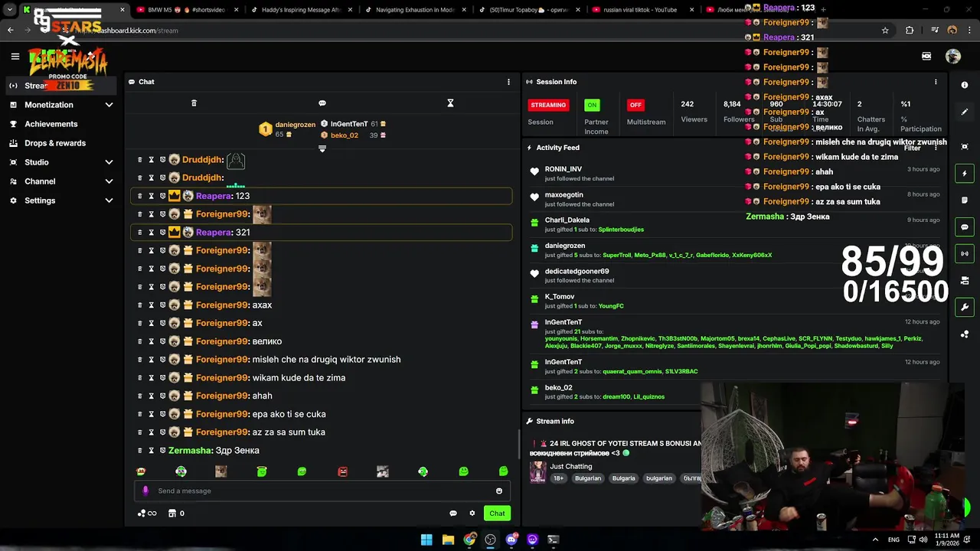Click Foreigner99 username on 'велико' message
980x551 pixels.
223,341
